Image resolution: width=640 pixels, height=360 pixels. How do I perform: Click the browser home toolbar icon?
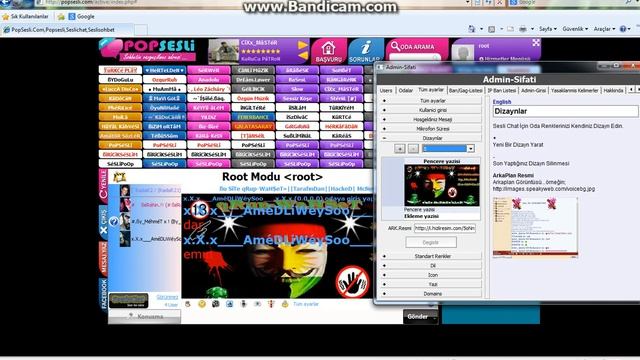point(472,29)
